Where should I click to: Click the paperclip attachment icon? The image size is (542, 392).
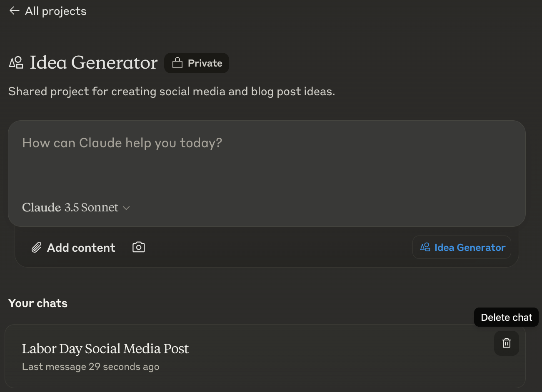click(x=37, y=248)
